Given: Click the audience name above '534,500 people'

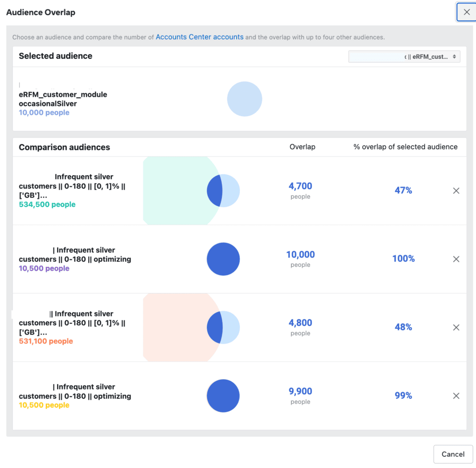Looking at the screenshot, I should (72, 186).
